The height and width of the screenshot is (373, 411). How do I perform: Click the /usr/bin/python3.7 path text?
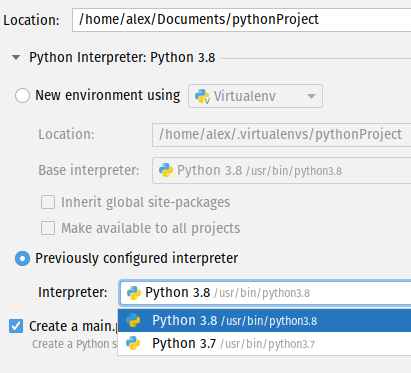(x=267, y=344)
